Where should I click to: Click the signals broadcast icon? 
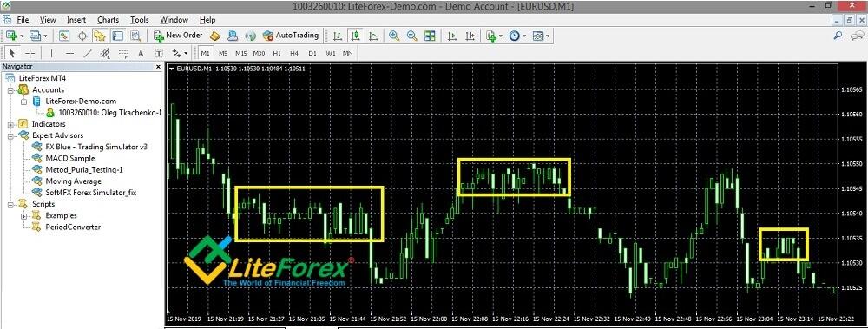pos(250,36)
